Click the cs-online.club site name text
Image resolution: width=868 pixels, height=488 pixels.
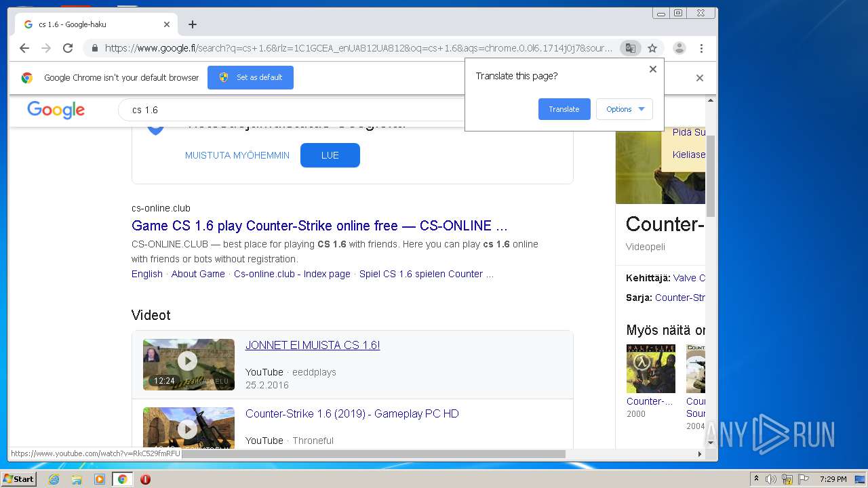(161, 208)
